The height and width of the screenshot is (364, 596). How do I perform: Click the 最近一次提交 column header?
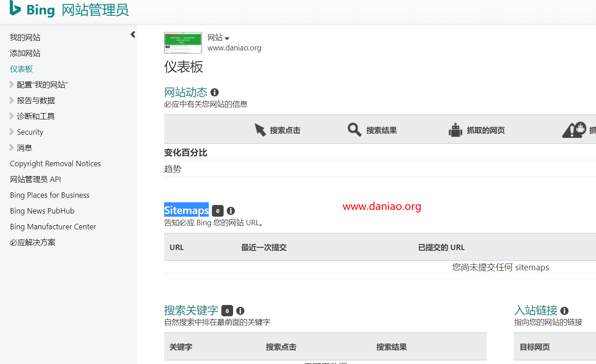(264, 247)
